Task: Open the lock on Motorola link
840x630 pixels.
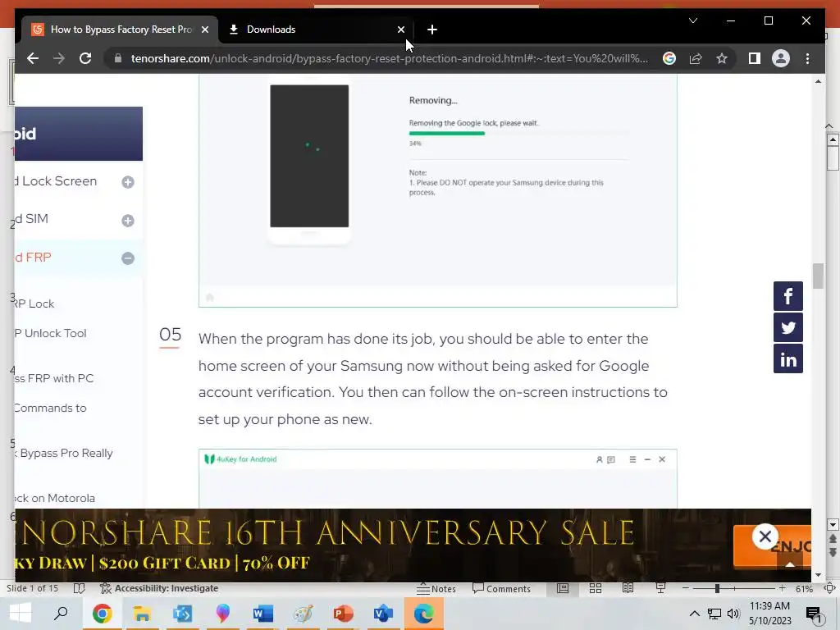Action: pyautogui.click(x=55, y=498)
